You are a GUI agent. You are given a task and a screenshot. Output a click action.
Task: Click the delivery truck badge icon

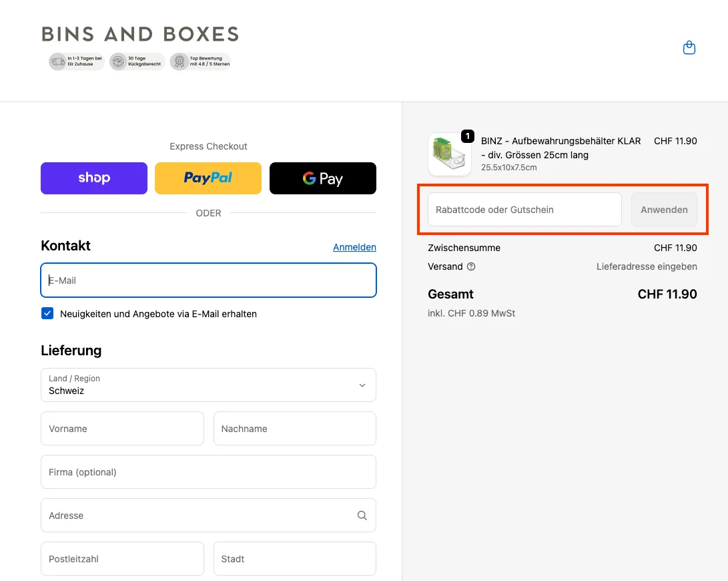click(56, 61)
